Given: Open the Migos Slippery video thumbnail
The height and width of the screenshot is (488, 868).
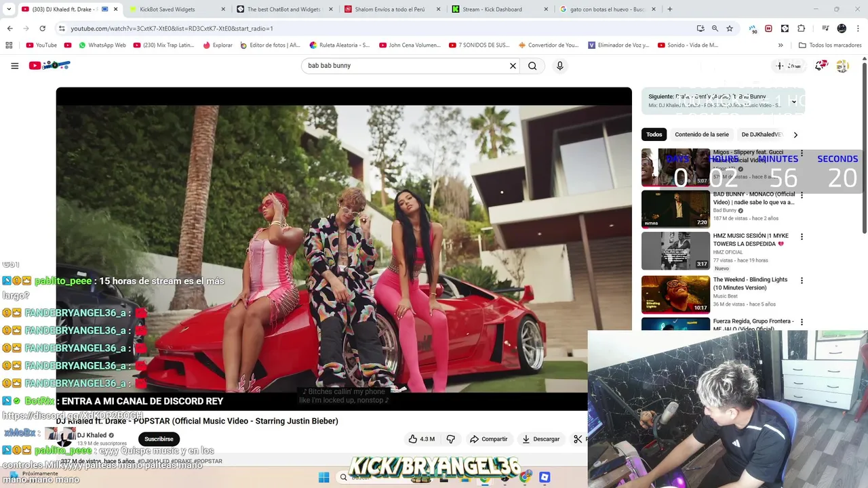Looking at the screenshot, I should 675,167.
